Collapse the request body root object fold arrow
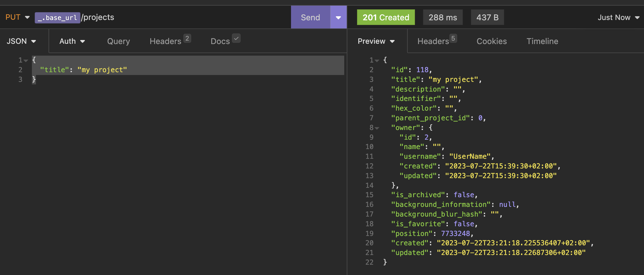This screenshot has width=644, height=275. (26, 60)
